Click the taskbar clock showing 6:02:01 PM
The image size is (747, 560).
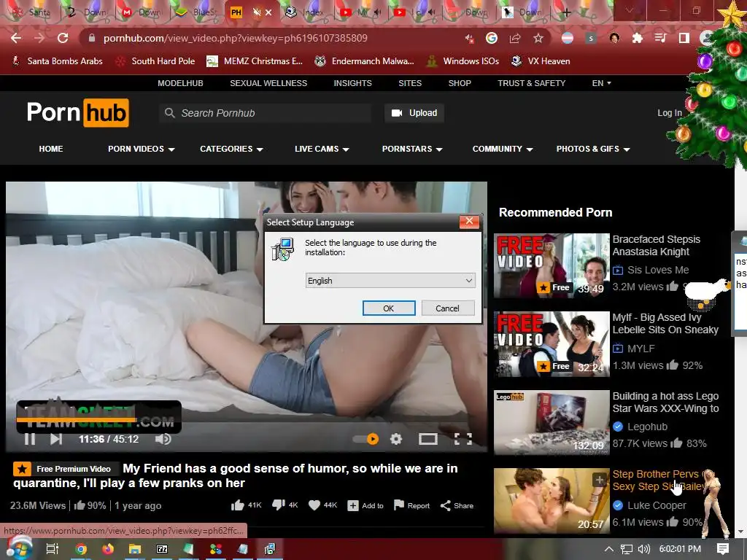pyautogui.click(x=680, y=549)
